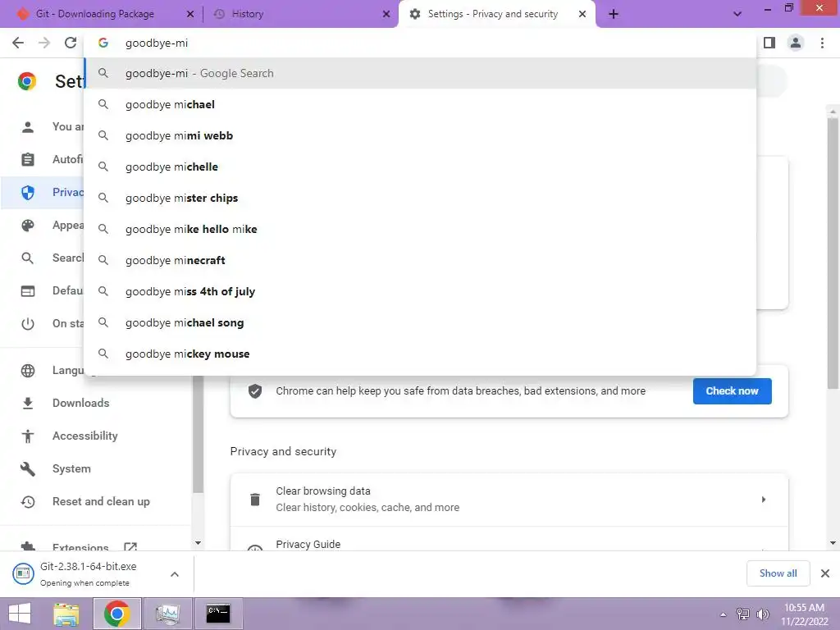840x630 pixels.
Task: Close the Settings tab
Action: (582, 14)
